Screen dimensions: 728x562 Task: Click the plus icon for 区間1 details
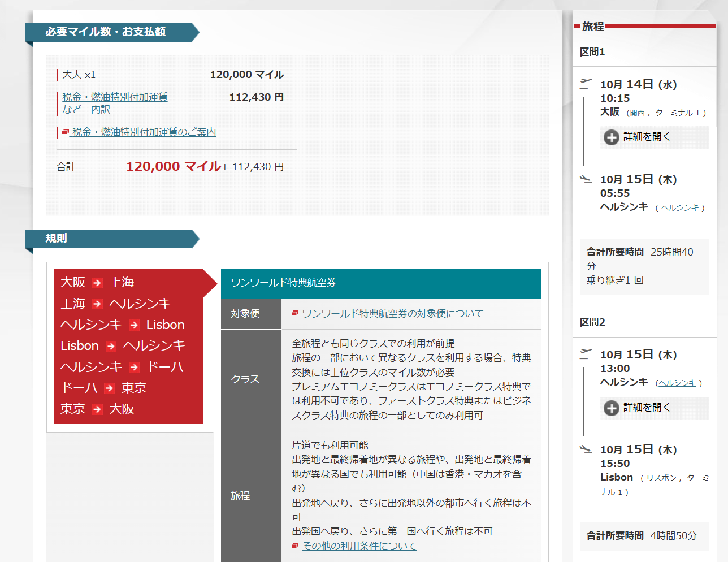[x=611, y=137]
